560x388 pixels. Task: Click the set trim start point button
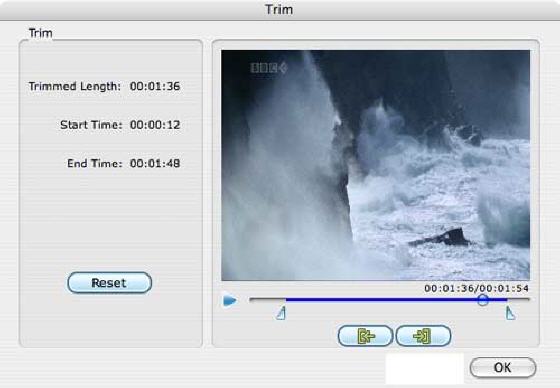[365, 336]
